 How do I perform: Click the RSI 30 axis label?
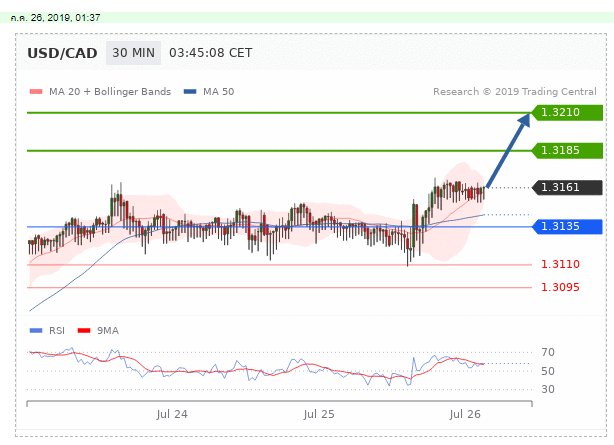[x=548, y=389]
